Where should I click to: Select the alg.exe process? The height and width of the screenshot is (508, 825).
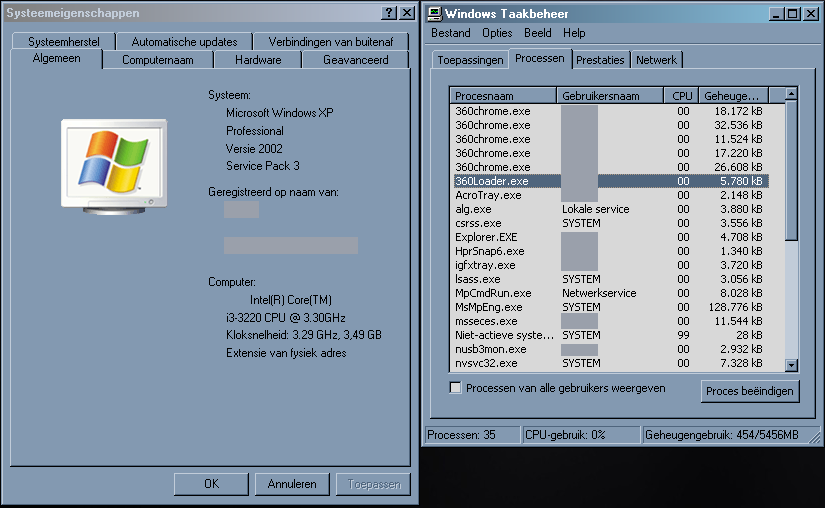pos(611,209)
